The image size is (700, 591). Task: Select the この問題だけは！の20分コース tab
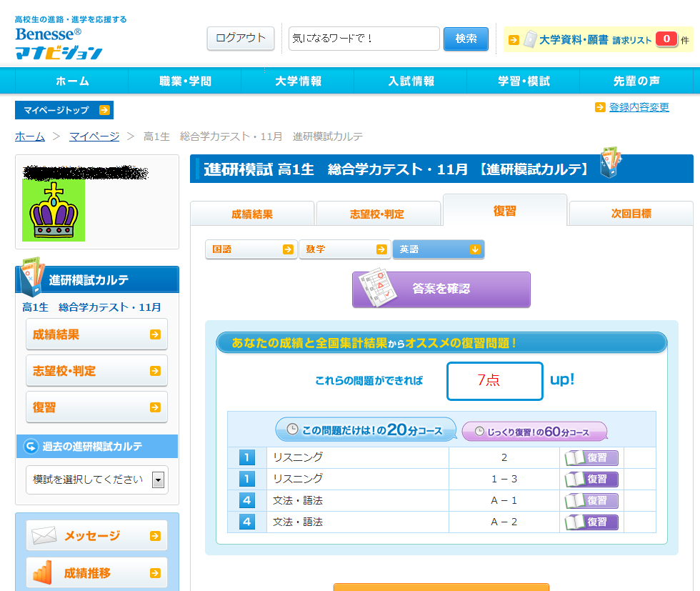tap(366, 429)
